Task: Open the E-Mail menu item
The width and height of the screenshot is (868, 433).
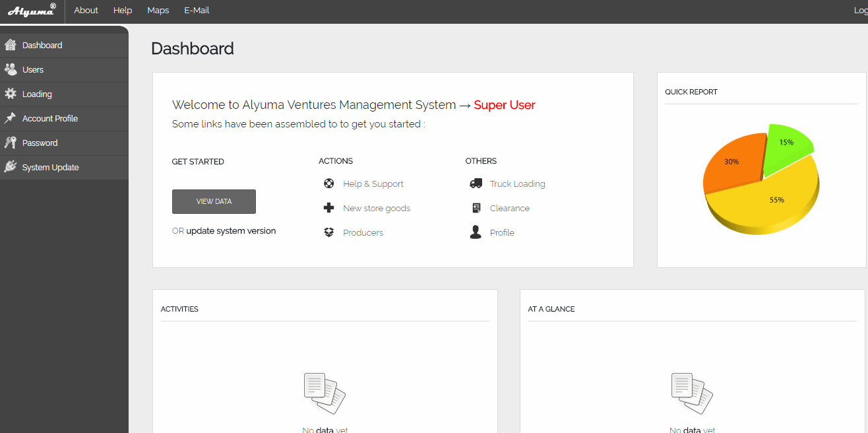Action: coord(197,11)
